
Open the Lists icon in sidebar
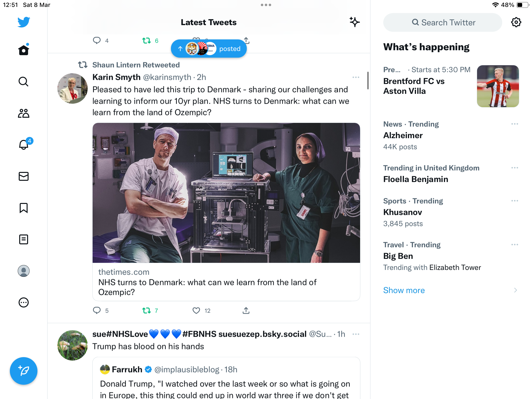(x=24, y=239)
